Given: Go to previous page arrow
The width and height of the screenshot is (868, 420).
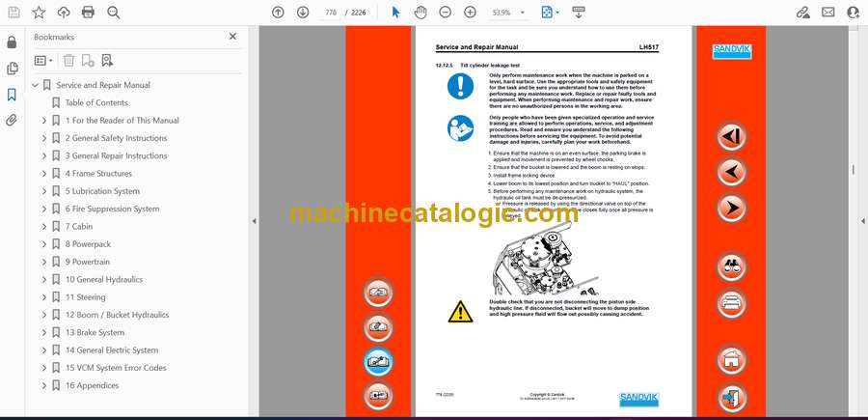Looking at the screenshot, I should [278, 13].
